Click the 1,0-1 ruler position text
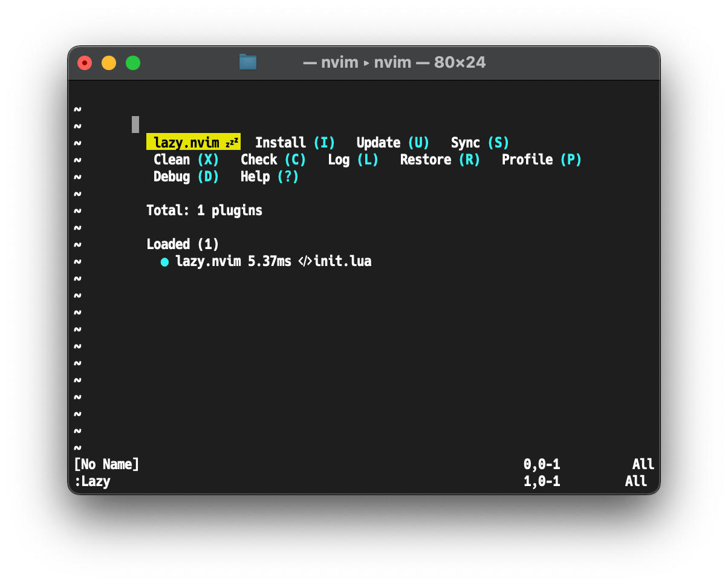Image resolution: width=728 pixels, height=584 pixels. (542, 481)
